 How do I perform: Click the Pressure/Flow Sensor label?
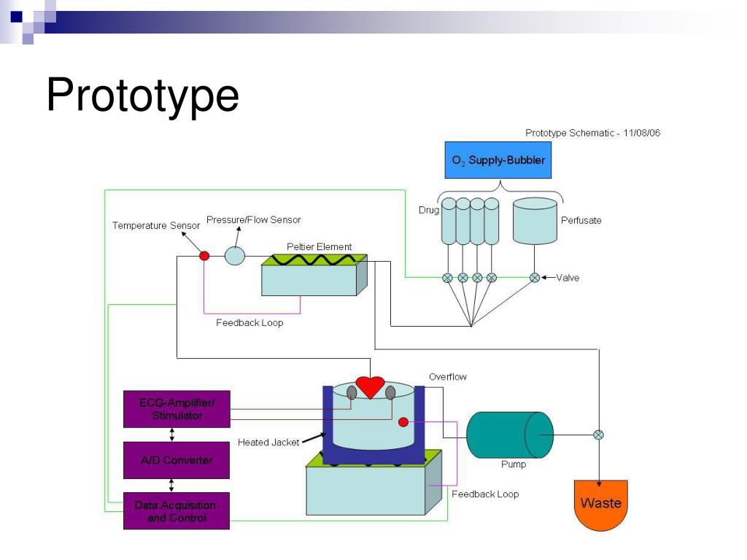click(253, 219)
